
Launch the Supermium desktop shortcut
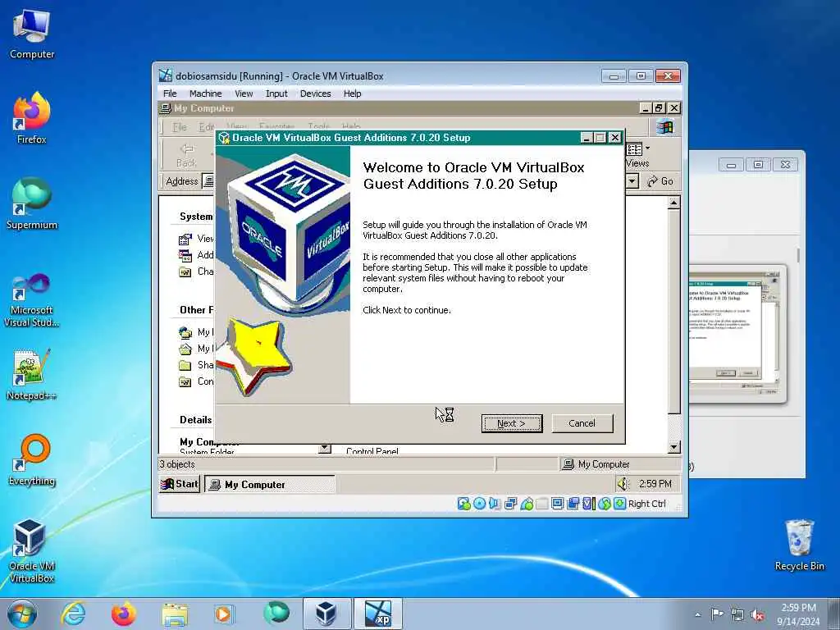pyautogui.click(x=32, y=203)
